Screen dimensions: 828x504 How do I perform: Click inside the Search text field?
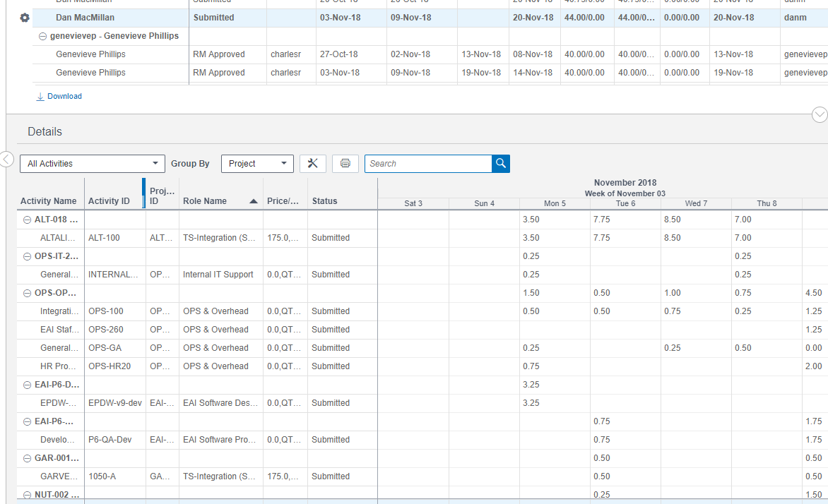point(428,164)
